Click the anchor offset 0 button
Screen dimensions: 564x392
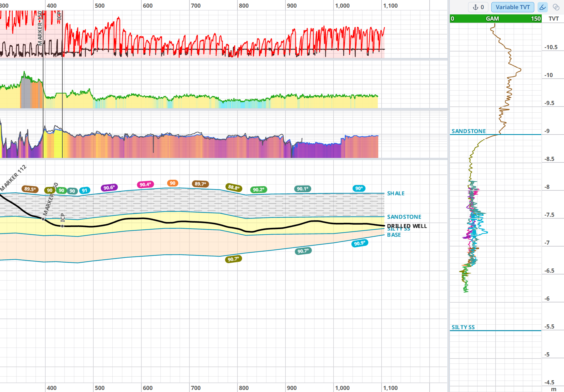[x=478, y=7]
